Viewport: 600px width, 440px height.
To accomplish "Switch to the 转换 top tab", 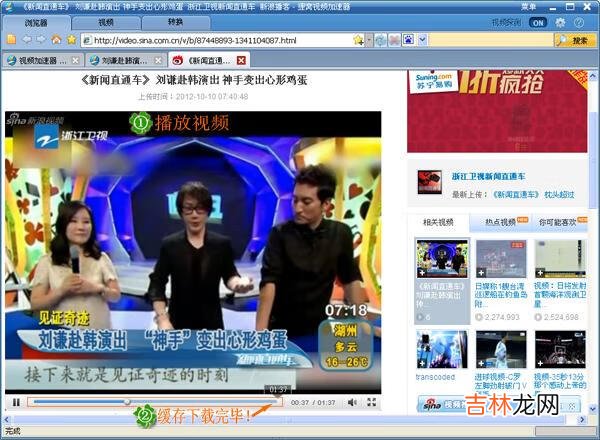I will tap(175, 21).
